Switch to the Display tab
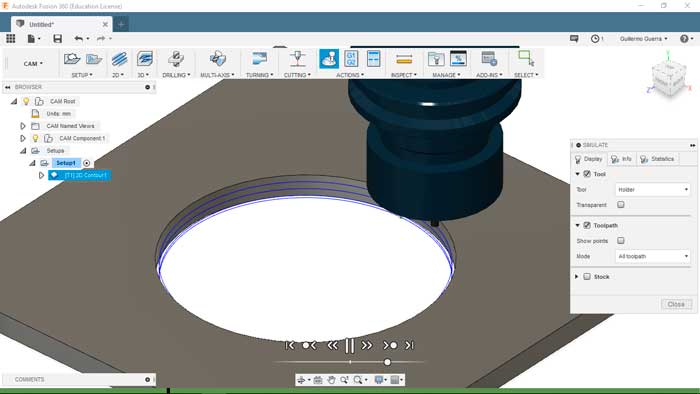This screenshot has width=700, height=394. point(588,159)
